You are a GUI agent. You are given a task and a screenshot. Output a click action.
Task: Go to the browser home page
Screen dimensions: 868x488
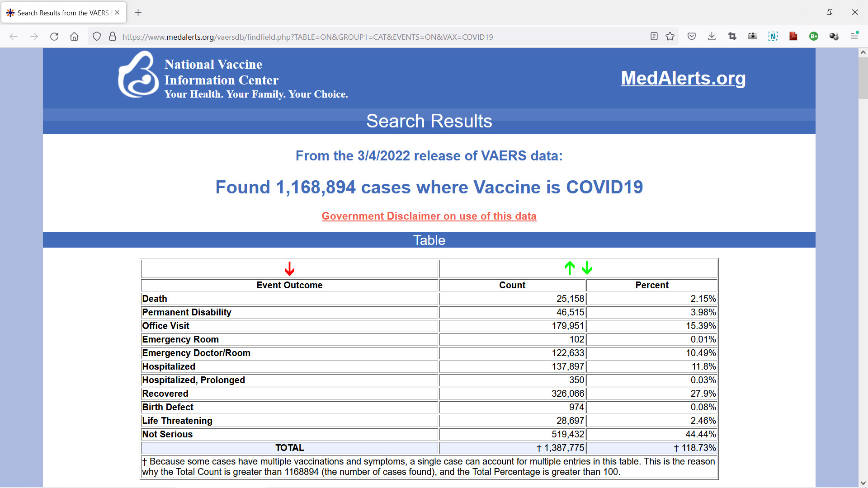74,37
